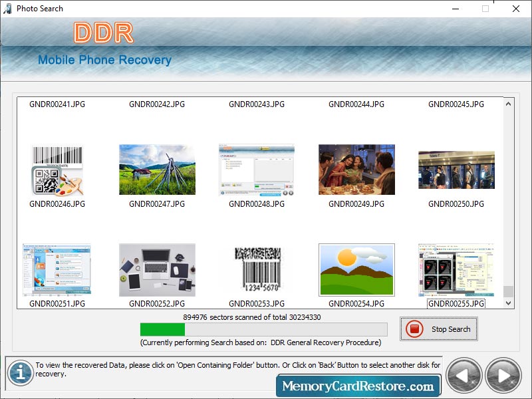This screenshot has height=399, width=532.
Task: Click the GNDR00249.JPG file name label
Action: click(356, 204)
